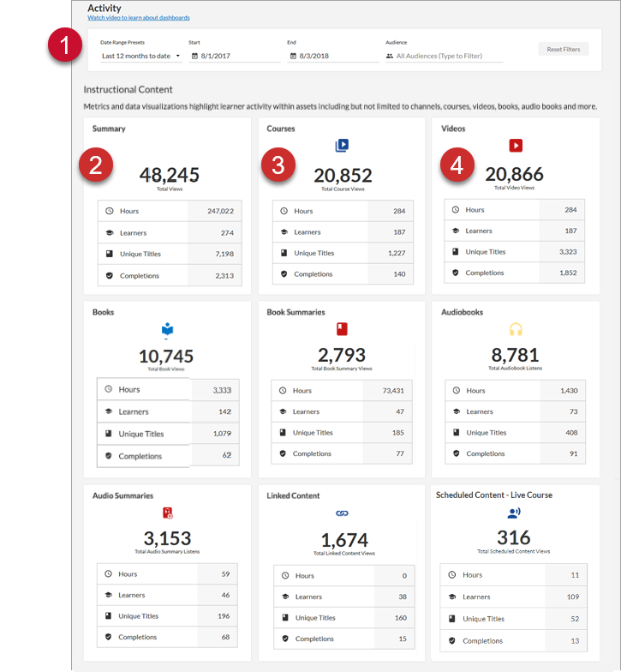The image size is (621, 672).
Task: Click the clock icon in Courses Hours row
Action: [x=284, y=211]
